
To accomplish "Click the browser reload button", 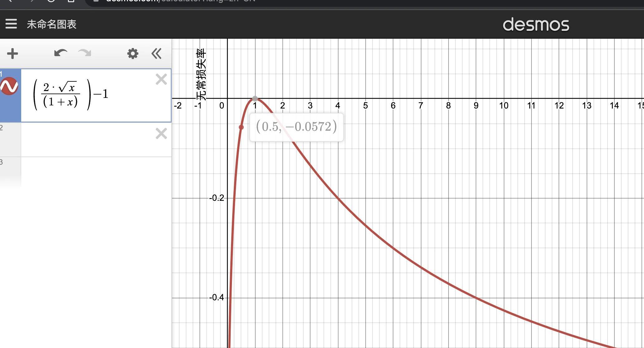I will click(x=51, y=1).
